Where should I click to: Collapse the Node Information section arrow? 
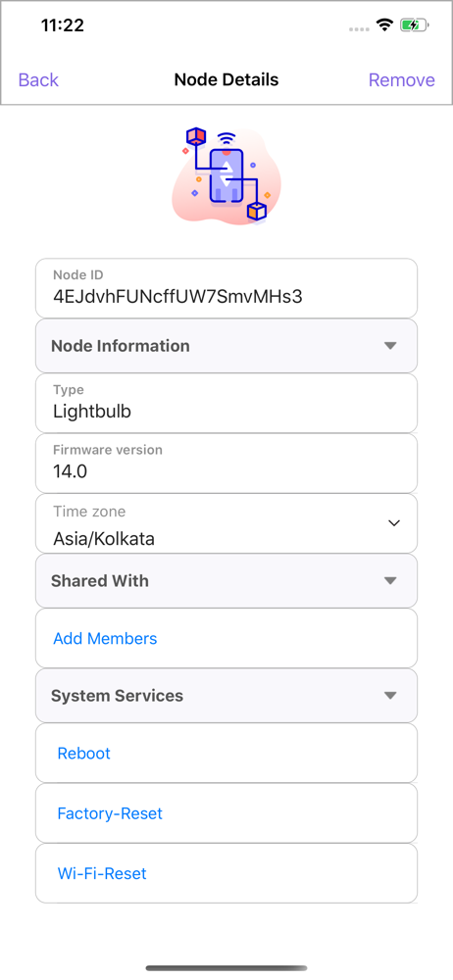[390, 346]
